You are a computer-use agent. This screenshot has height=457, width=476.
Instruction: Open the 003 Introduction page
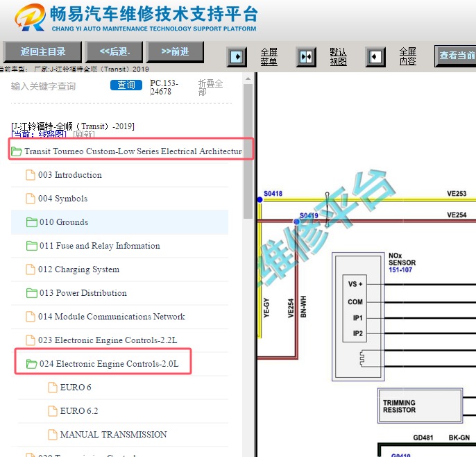tap(70, 175)
